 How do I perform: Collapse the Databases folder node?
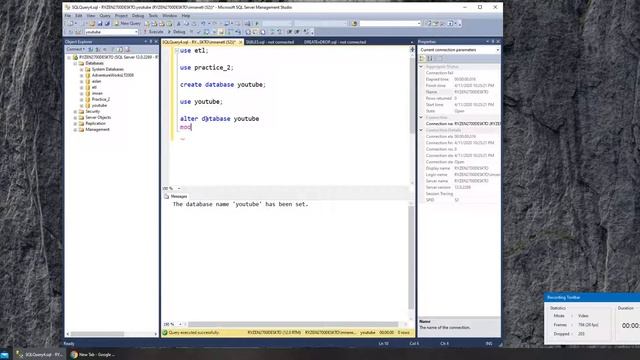(75, 64)
